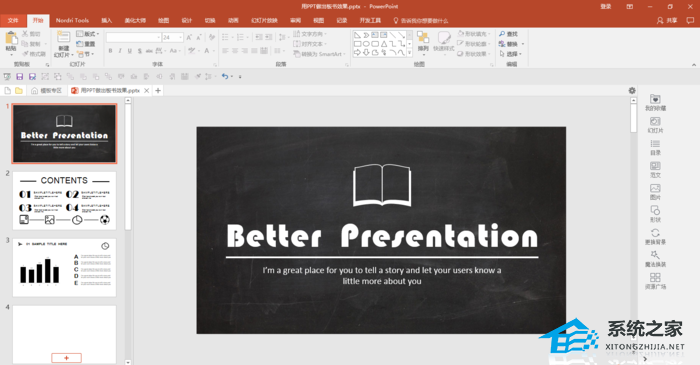The image size is (700, 365).
Task: Click the 查找 Find button
Action: pyautogui.click(x=508, y=34)
